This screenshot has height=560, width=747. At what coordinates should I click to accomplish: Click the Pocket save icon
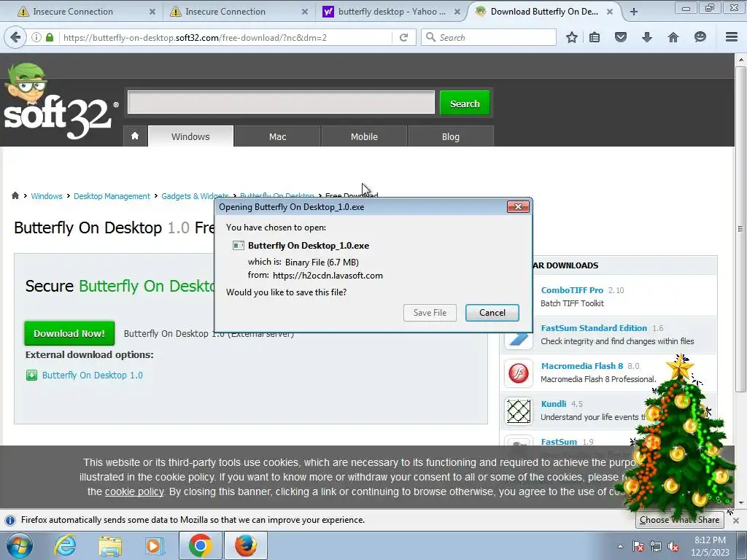621,37
